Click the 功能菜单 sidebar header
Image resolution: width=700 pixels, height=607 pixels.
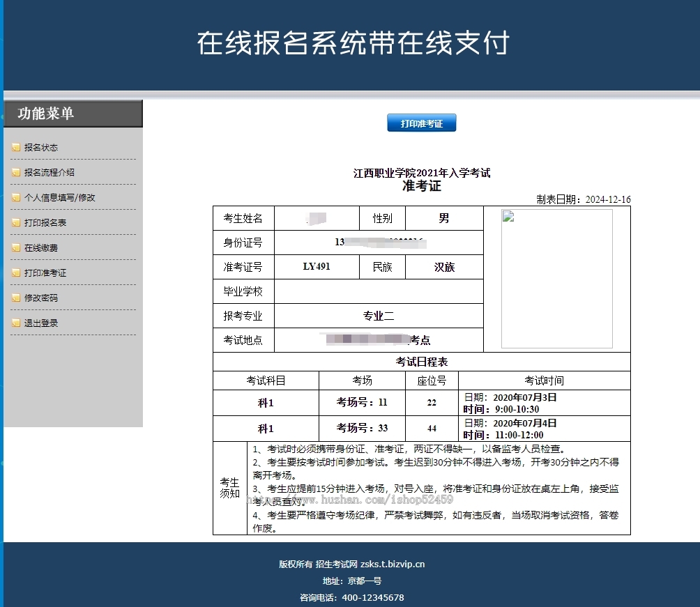pos(73,114)
